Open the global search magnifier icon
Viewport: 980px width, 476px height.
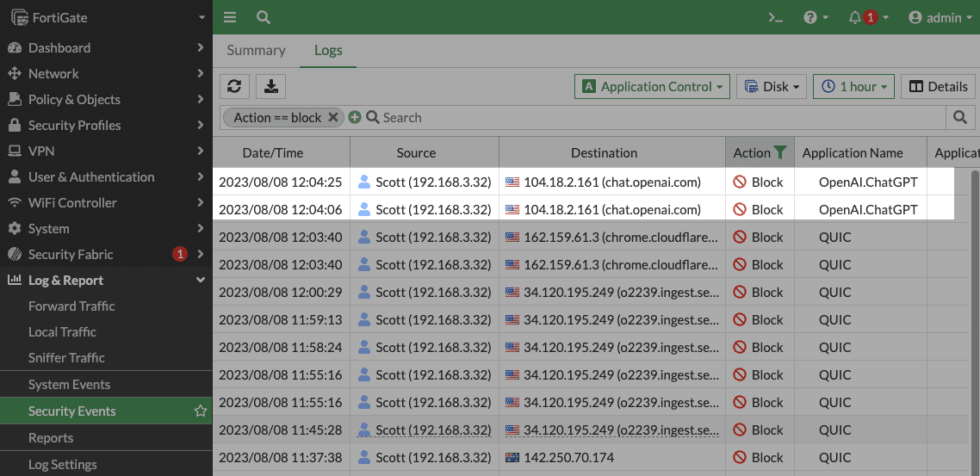tap(264, 17)
